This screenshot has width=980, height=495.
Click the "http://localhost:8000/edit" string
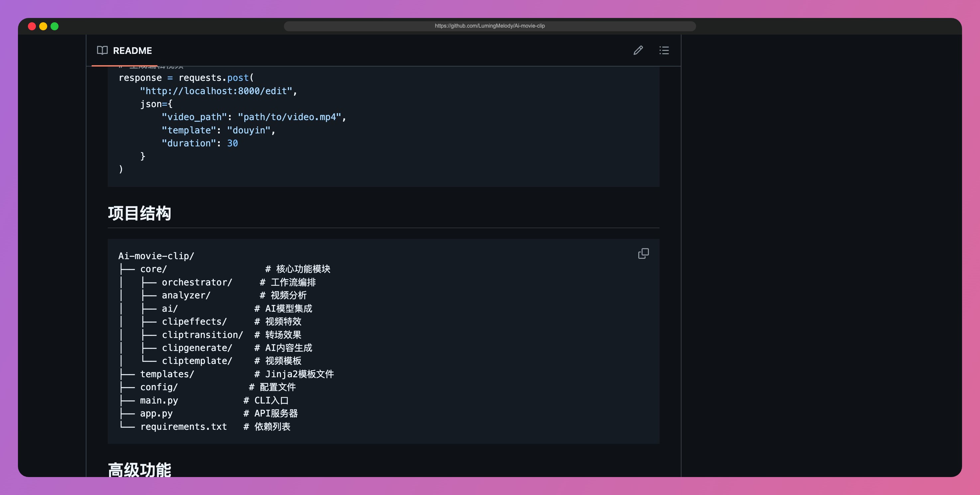tap(216, 91)
